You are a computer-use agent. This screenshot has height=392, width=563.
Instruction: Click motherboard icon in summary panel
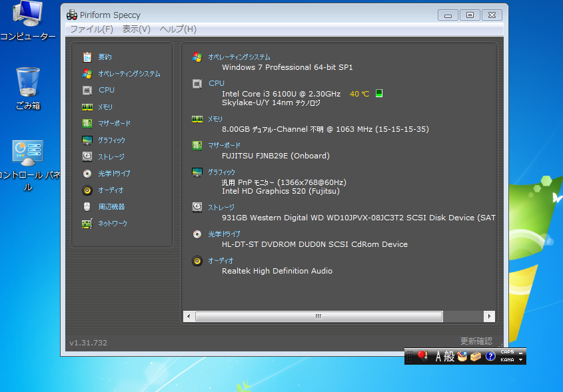197,146
